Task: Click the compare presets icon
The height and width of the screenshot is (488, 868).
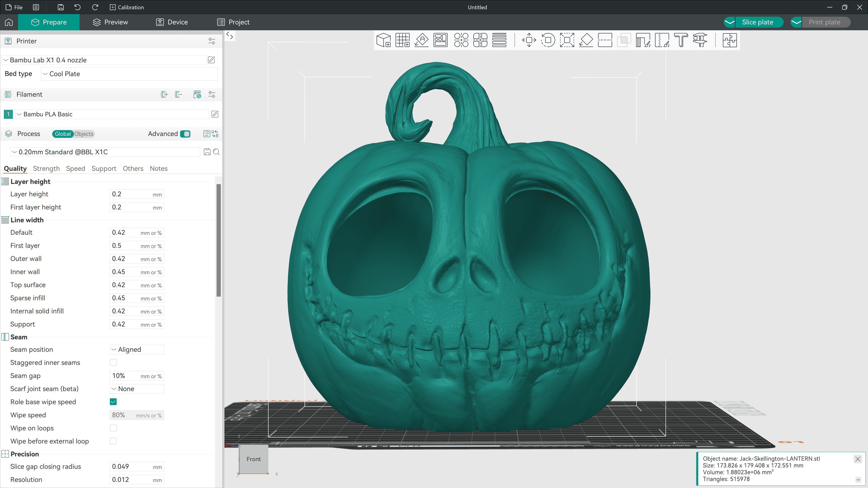Action: tap(215, 134)
